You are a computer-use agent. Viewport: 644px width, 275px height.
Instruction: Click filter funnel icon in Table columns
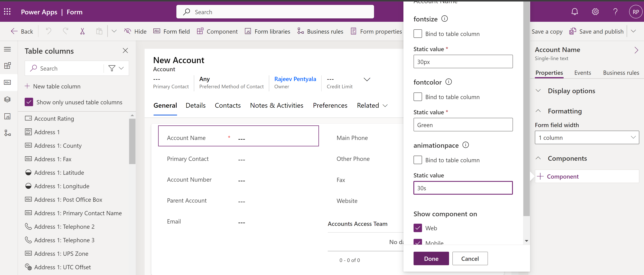(x=112, y=68)
